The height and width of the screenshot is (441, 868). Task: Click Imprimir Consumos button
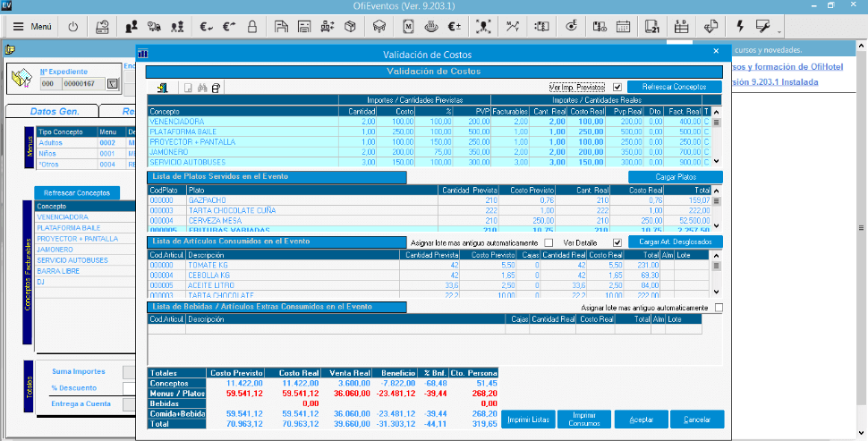click(584, 420)
